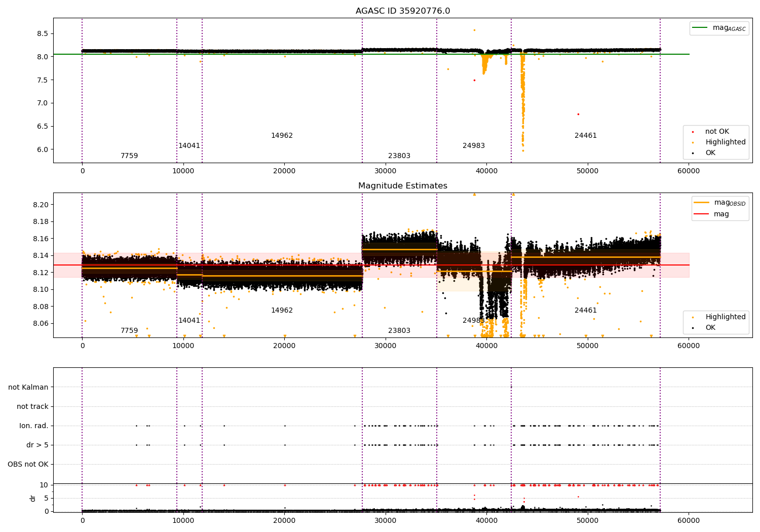Click 'Highlighted' legend entry in middle plot
760x532 pixels.
pos(718,317)
